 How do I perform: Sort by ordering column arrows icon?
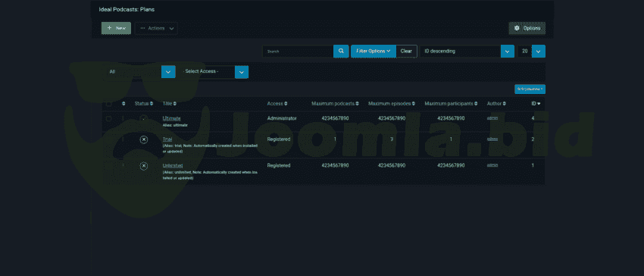click(124, 104)
